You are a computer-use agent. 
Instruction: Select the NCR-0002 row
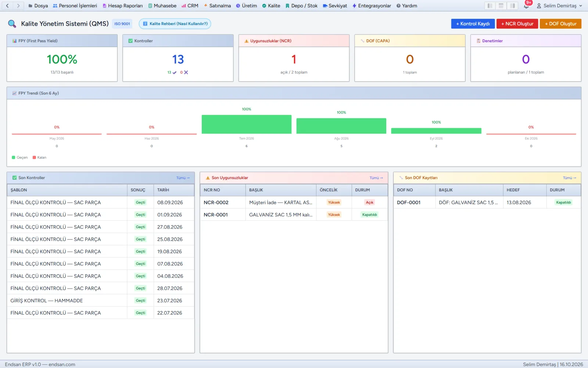(x=294, y=202)
